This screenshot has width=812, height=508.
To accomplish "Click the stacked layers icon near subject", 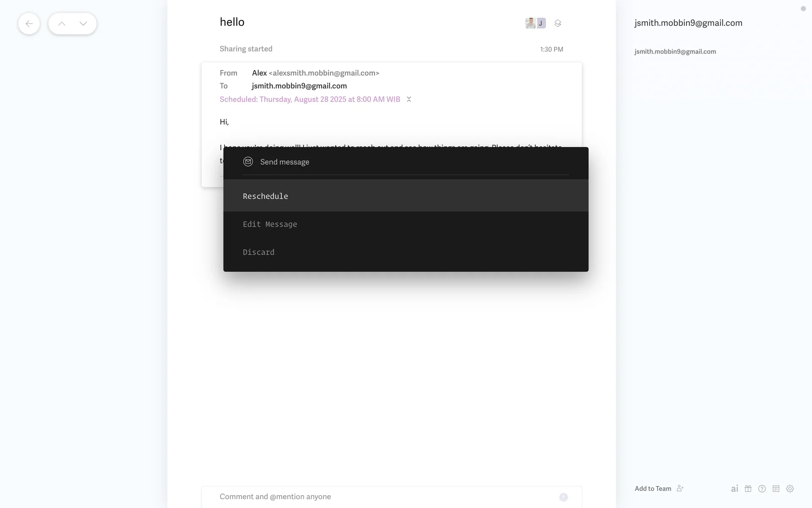I will point(558,23).
